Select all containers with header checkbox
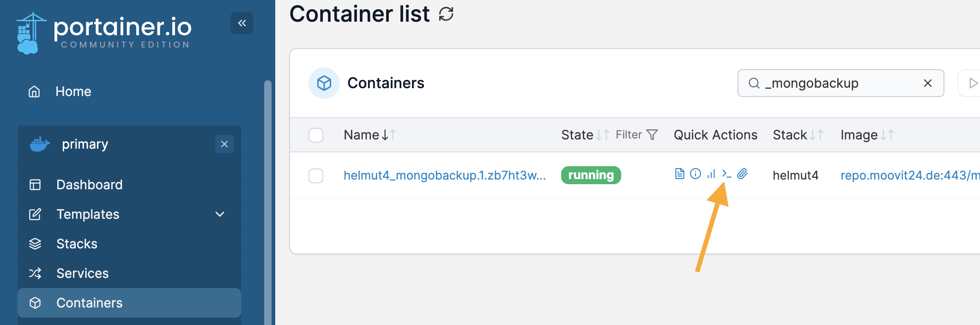This screenshot has width=980, height=325. coord(316,135)
